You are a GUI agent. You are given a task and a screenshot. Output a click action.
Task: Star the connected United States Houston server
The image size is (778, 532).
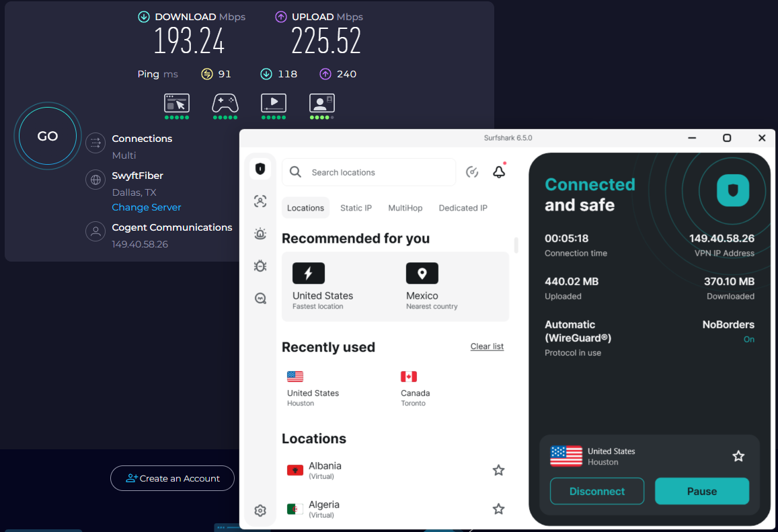click(738, 456)
